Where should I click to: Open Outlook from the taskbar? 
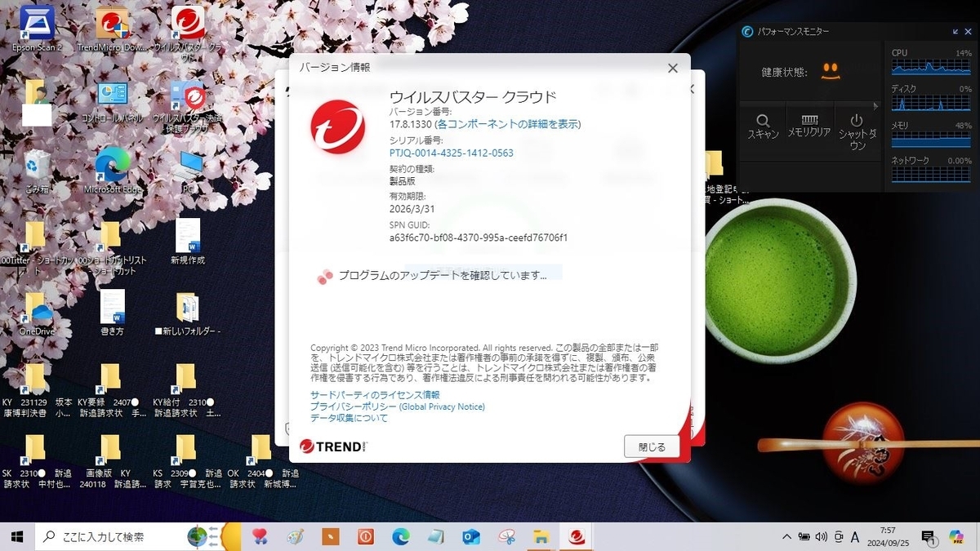(x=470, y=536)
